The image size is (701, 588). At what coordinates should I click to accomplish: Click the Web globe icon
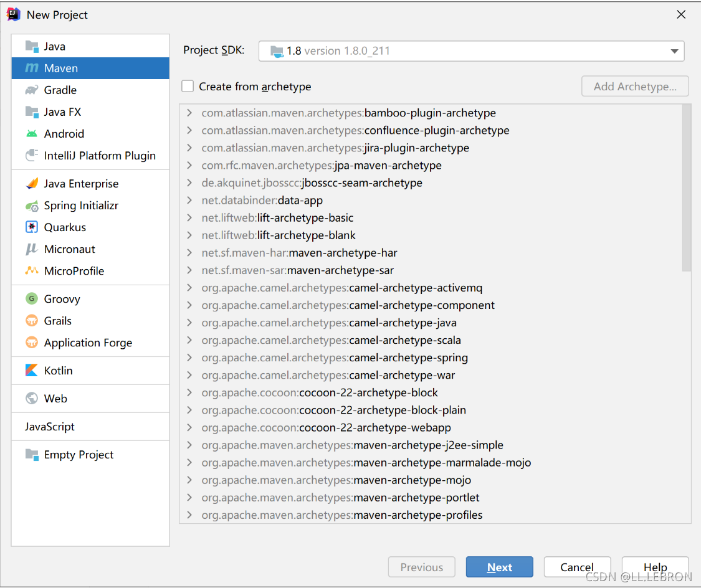pyautogui.click(x=32, y=398)
